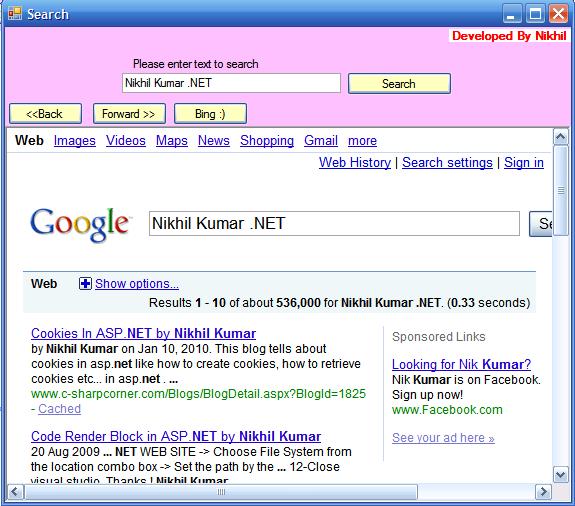Open 'Looking for Nik Kumar?' sponsored link
This screenshot has height=506, width=575.
click(461, 364)
